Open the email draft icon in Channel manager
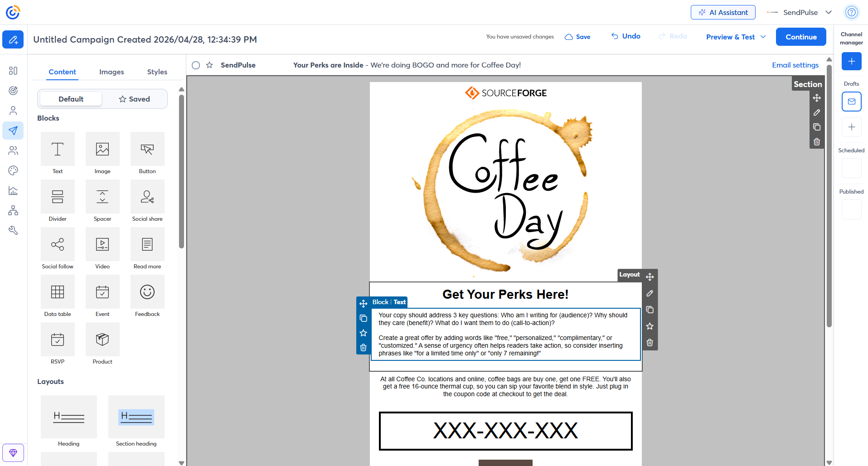 pos(851,102)
